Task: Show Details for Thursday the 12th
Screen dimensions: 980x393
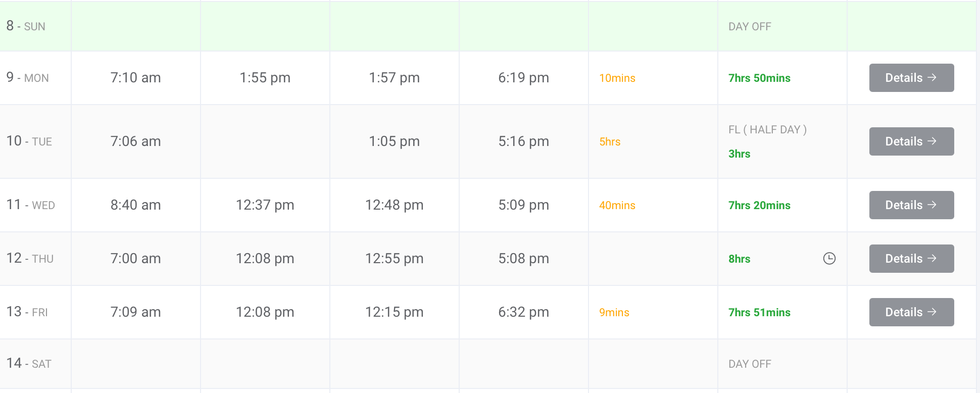Action: click(x=911, y=259)
